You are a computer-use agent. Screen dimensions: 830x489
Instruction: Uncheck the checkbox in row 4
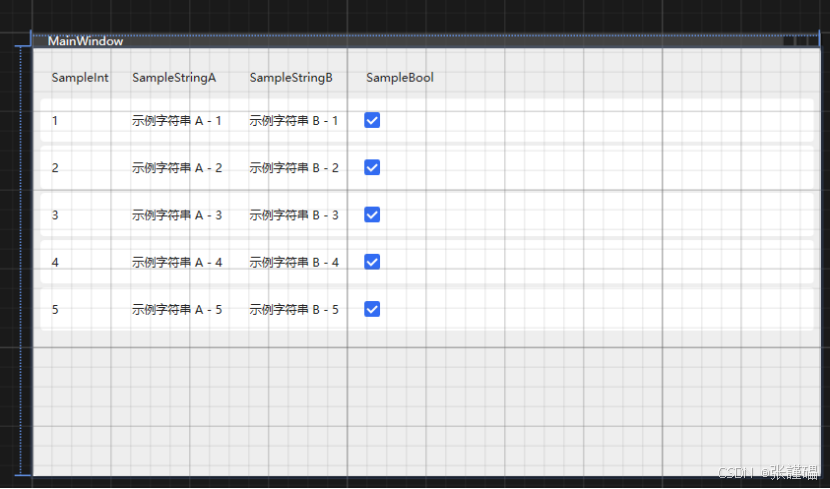(372, 261)
